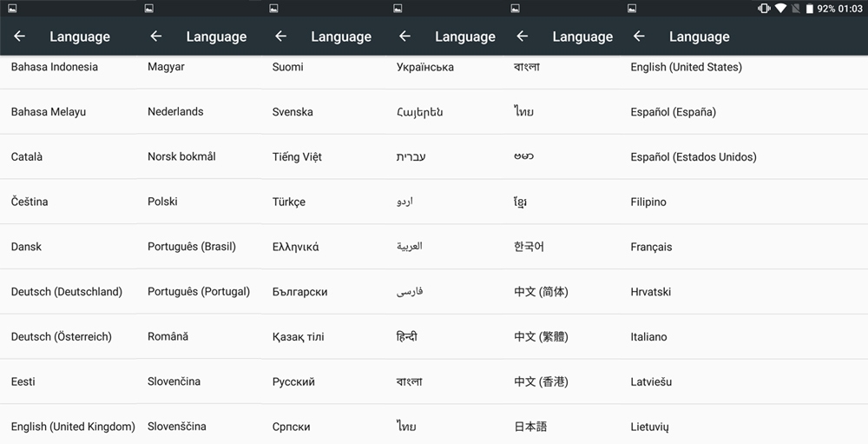Select Norsk bokmål language

point(181,157)
